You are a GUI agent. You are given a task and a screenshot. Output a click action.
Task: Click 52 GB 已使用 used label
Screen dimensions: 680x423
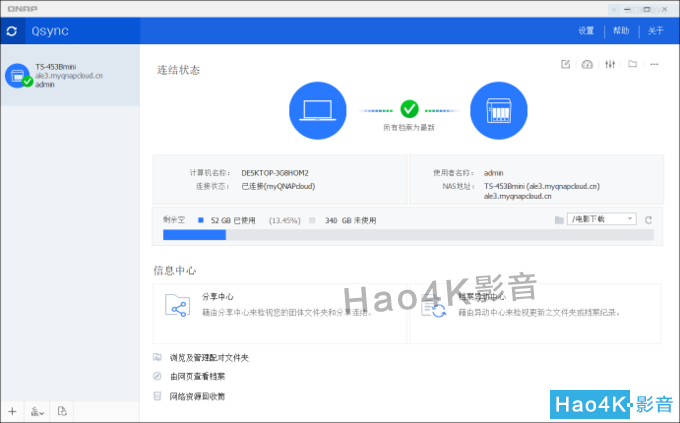[233, 220]
